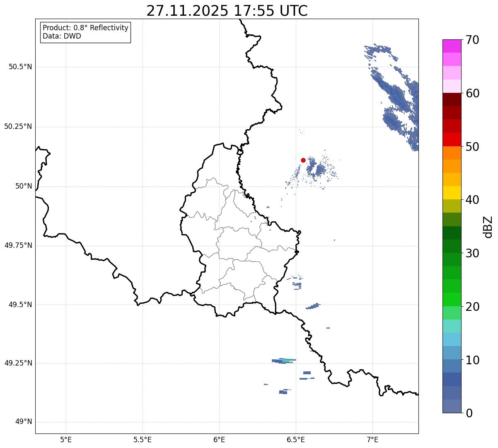This screenshot has width=498, height=448.
Task: Click the yellow colorbar segment above 40
Action: pos(452,193)
